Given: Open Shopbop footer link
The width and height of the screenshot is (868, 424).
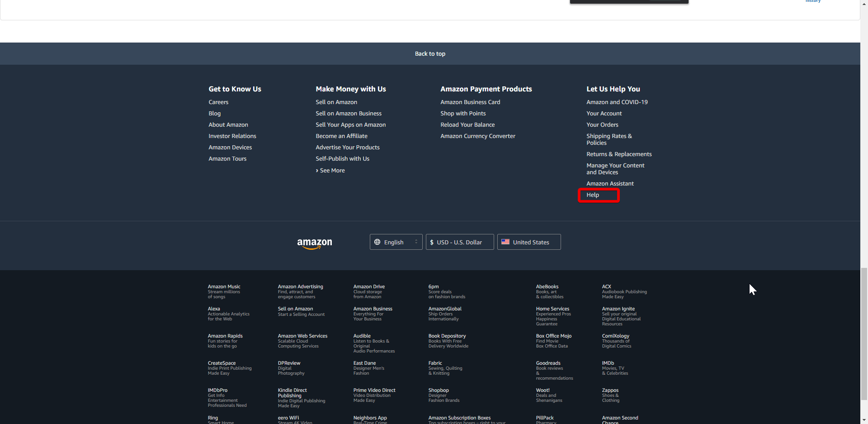Looking at the screenshot, I should point(443,395).
